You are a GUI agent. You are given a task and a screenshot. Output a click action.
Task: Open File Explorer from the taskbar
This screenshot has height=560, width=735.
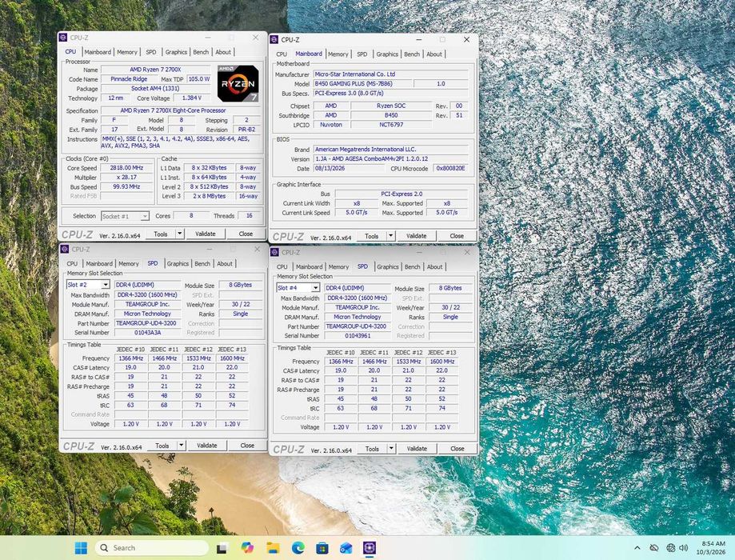pyautogui.click(x=273, y=547)
